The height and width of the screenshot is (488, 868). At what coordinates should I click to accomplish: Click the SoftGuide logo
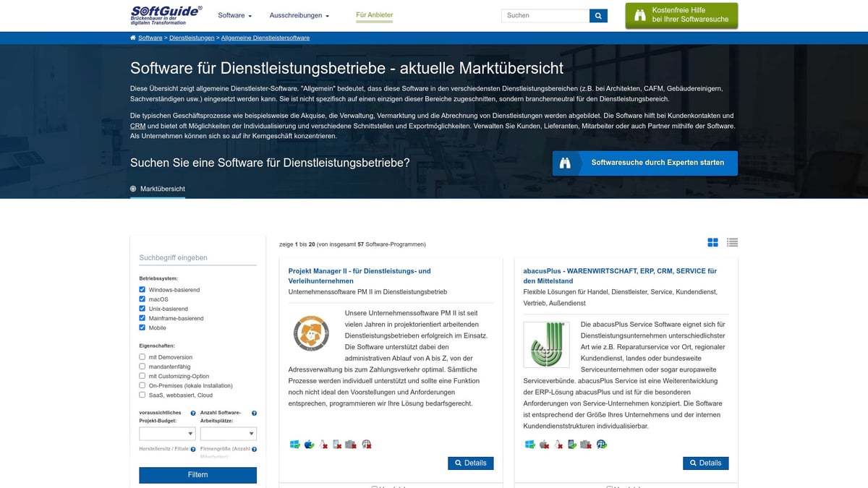tap(166, 15)
